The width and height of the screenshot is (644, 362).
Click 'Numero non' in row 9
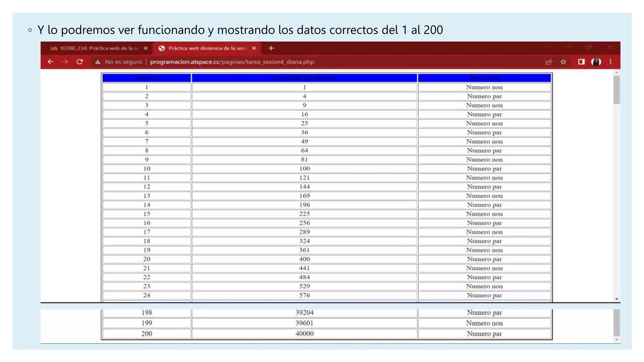(485, 160)
